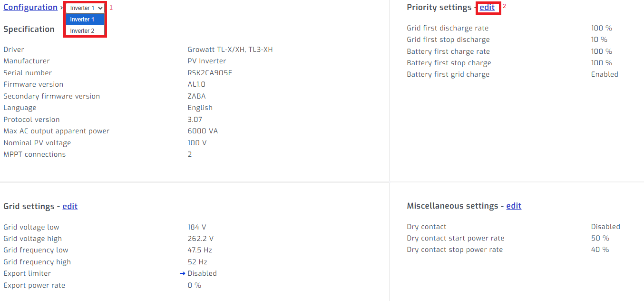Image resolution: width=644 pixels, height=301 pixels.
Task: Click the "Disabled" Export limiter value
Action: tap(203, 273)
